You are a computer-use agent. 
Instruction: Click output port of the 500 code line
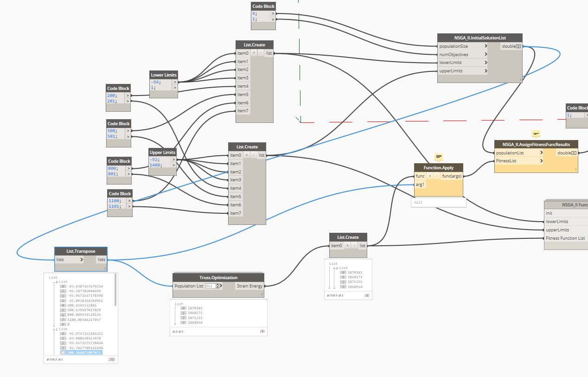coord(128,131)
